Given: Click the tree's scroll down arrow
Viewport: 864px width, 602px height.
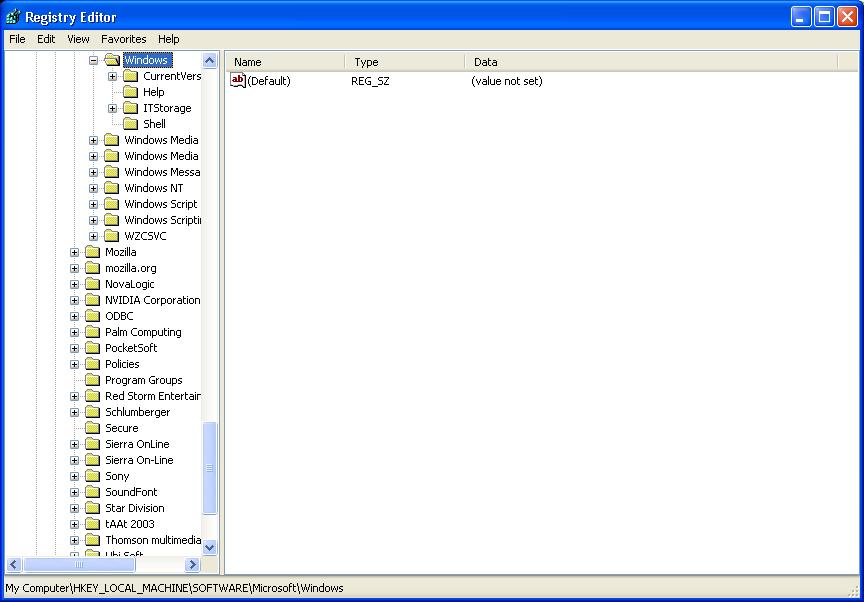Looking at the screenshot, I should (210, 547).
